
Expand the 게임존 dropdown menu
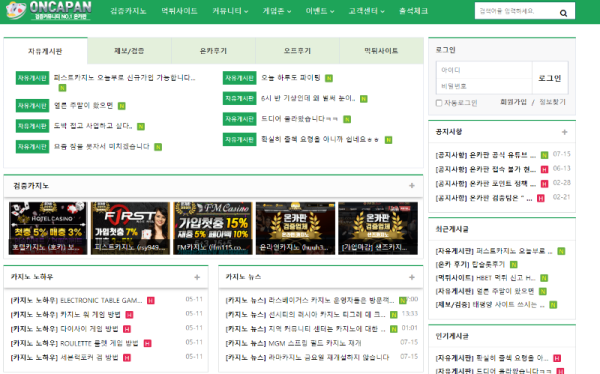coord(277,11)
